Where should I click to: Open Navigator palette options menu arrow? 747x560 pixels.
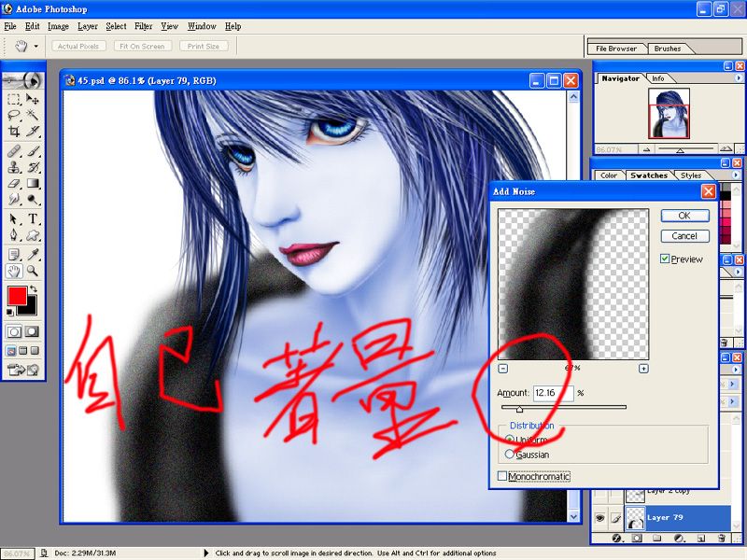(x=739, y=77)
